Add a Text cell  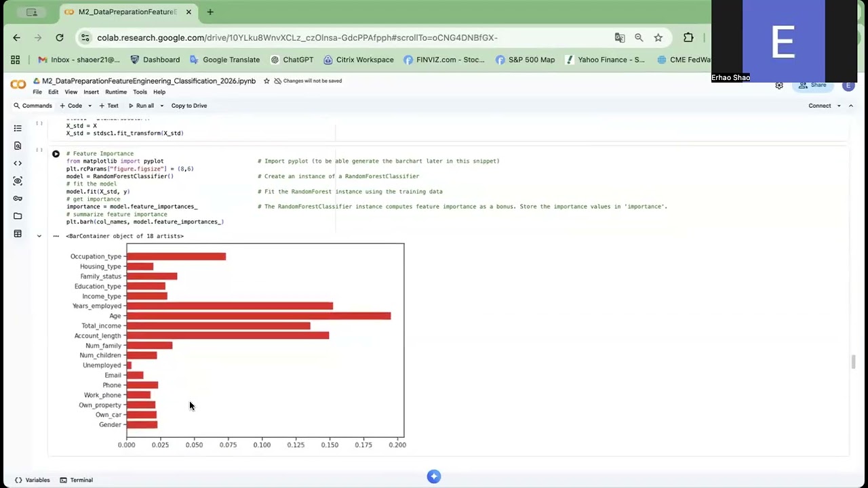coord(108,106)
